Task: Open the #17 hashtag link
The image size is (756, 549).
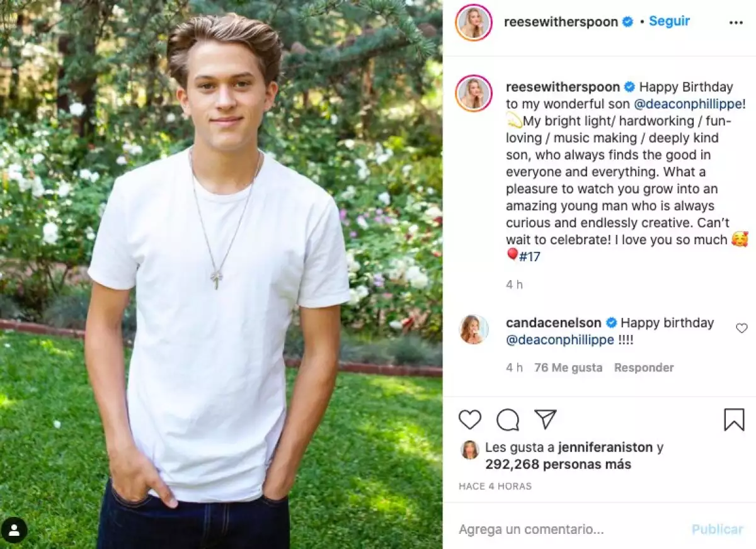Action: (529, 257)
